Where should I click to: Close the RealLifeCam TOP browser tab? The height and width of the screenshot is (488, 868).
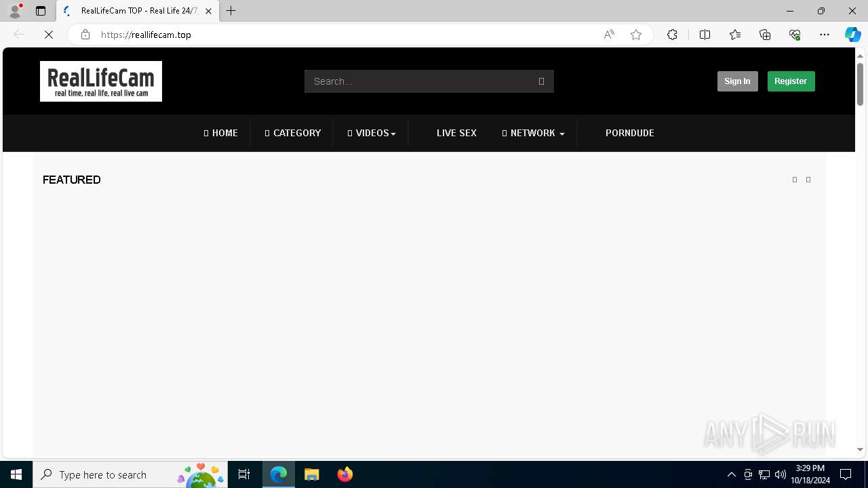[208, 11]
